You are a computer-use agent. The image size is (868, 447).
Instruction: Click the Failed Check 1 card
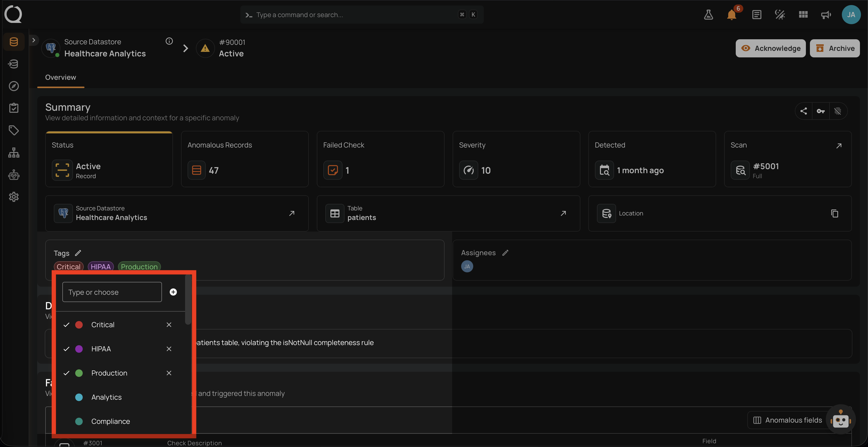click(x=380, y=159)
